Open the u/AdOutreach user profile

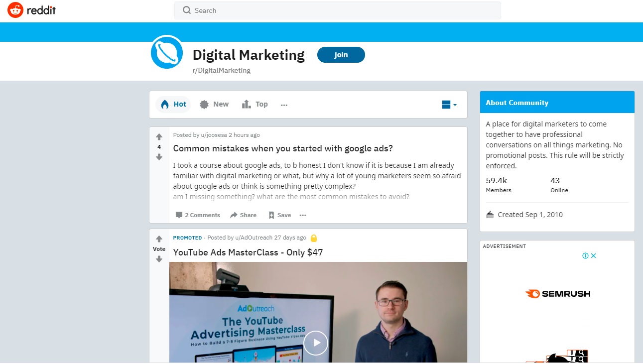point(254,238)
